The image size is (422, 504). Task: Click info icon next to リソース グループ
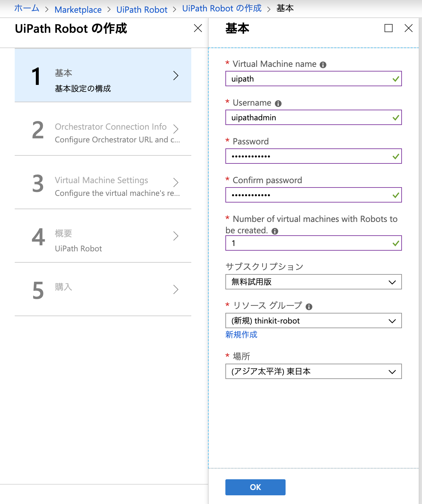(x=309, y=307)
